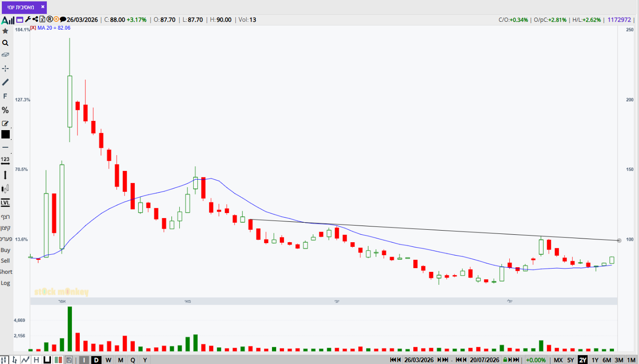This screenshot has width=639, height=364.
Task: Switch to candlestick chart type
Action: click(x=5, y=360)
